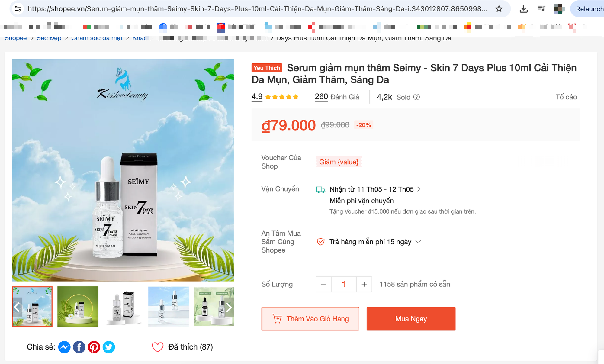Click the return protection shield icon
This screenshot has height=364, width=604.
pyautogui.click(x=321, y=242)
